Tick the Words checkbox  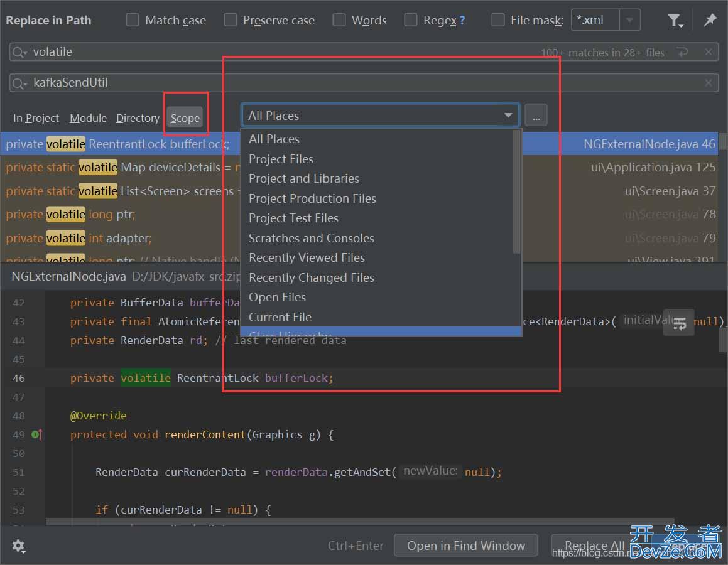click(x=339, y=20)
